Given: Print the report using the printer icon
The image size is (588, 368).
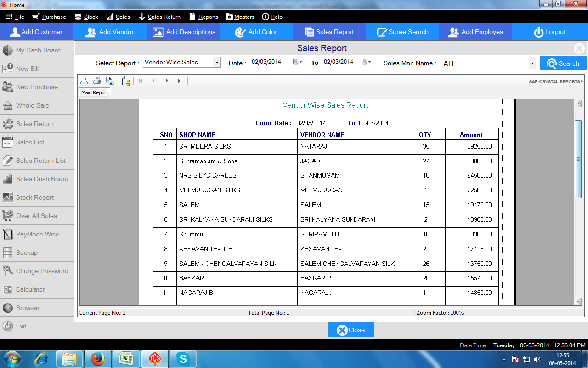Looking at the screenshot, I should (97, 81).
